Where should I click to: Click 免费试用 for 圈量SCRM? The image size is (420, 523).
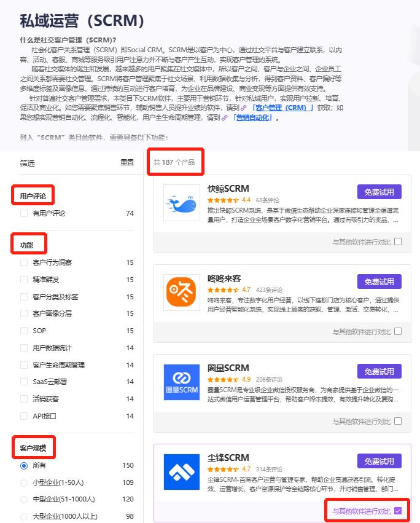[379, 372]
